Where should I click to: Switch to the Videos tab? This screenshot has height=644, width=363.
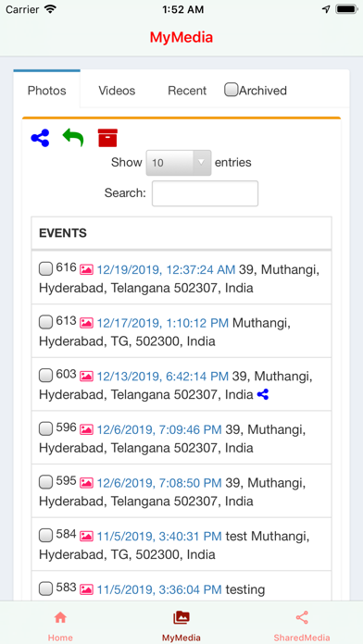coord(117,91)
